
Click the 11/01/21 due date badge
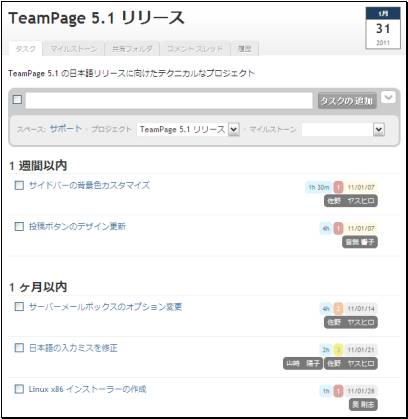coord(361,350)
